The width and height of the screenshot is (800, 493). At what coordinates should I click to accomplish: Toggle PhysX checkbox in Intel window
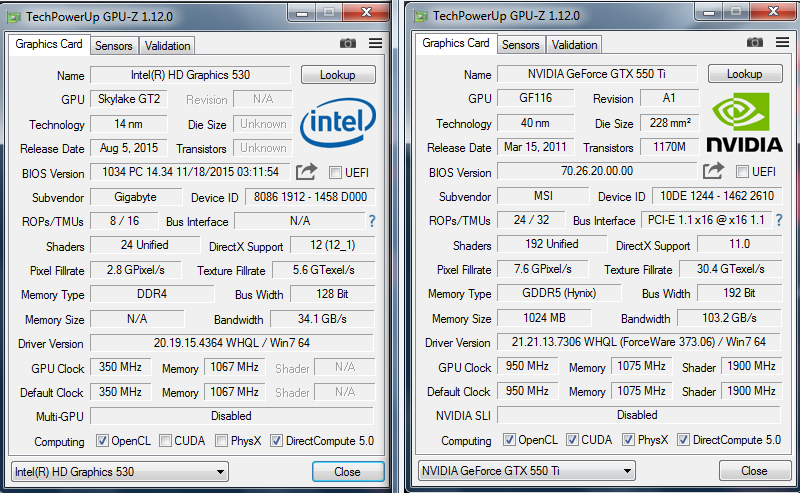tap(221, 440)
